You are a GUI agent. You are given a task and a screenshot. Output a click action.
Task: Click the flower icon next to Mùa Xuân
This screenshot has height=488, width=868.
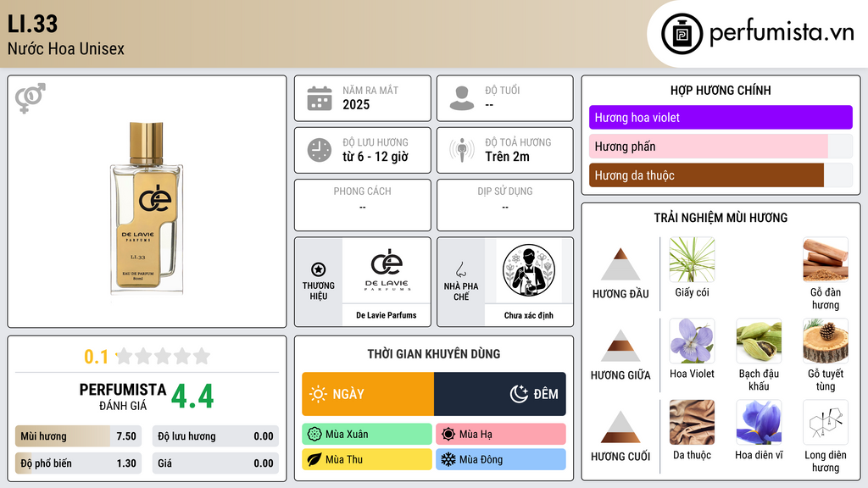tap(314, 435)
